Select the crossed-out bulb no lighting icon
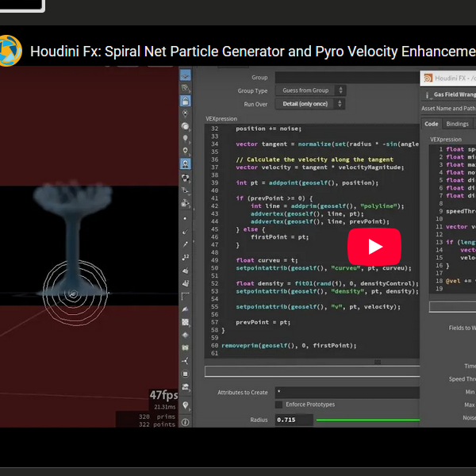 tap(185, 113)
